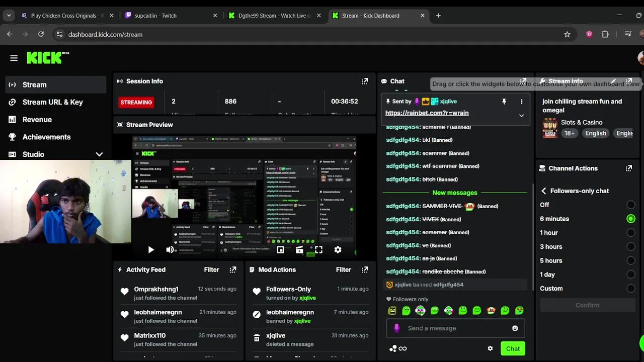Click the green Chat send button

click(x=513, y=348)
